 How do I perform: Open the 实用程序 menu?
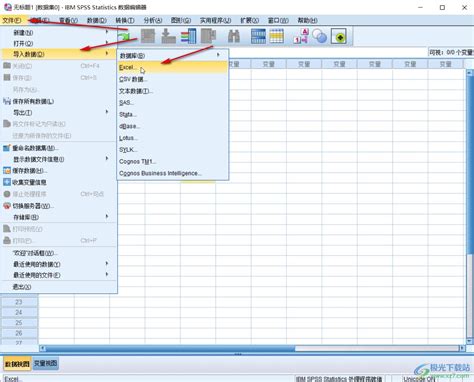[x=216, y=20]
